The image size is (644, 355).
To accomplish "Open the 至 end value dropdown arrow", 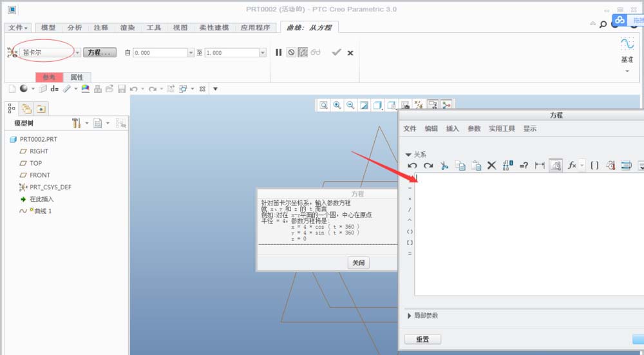I will (263, 53).
